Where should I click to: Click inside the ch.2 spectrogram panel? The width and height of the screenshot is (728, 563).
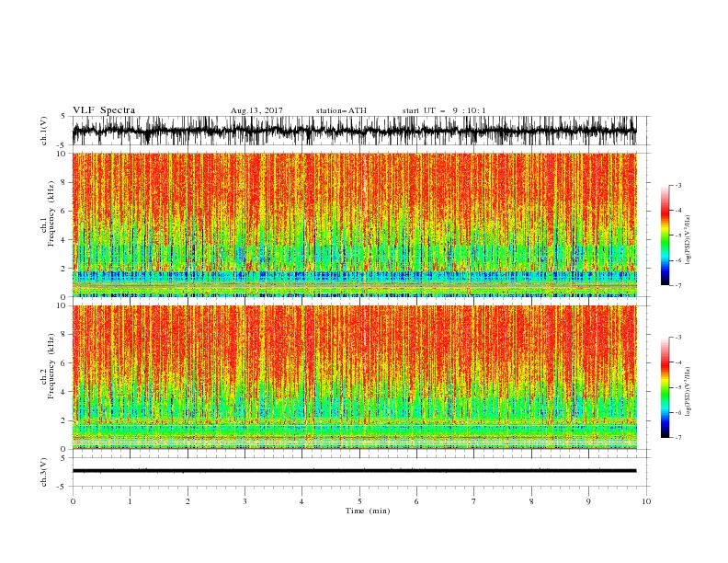[355, 377]
